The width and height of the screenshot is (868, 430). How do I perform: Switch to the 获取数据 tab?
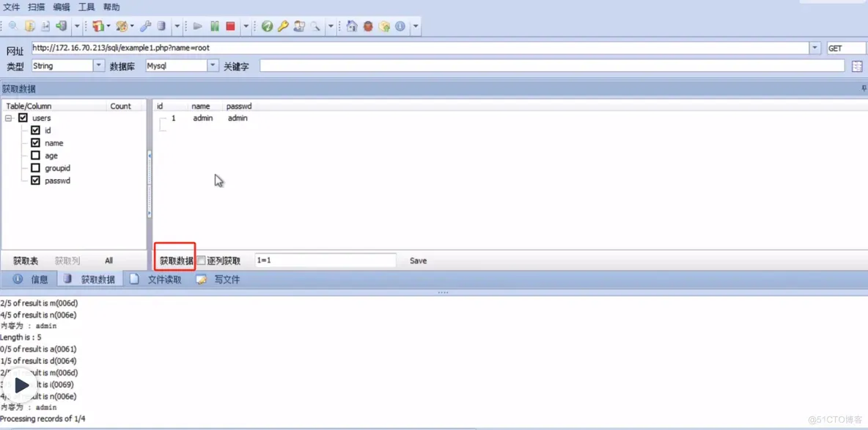click(89, 280)
